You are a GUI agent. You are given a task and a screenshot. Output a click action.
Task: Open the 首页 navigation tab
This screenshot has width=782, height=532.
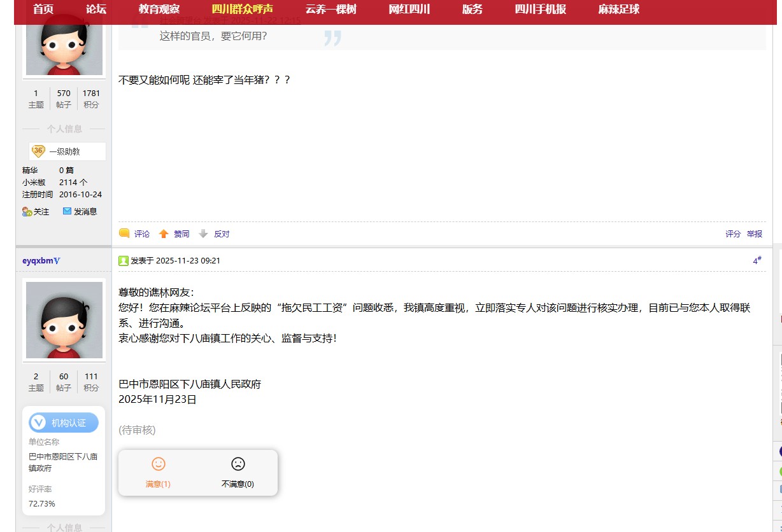pyautogui.click(x=43, y=10)
